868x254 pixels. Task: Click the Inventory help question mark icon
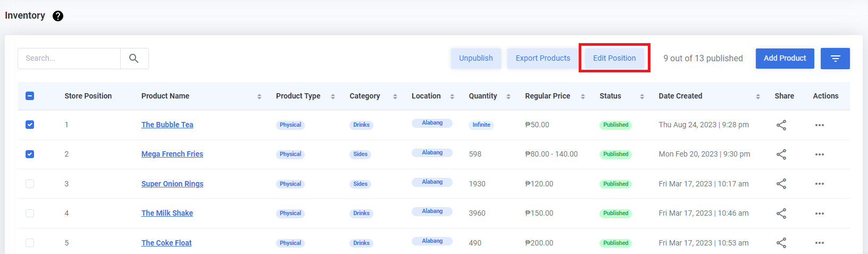pos(58,16)
